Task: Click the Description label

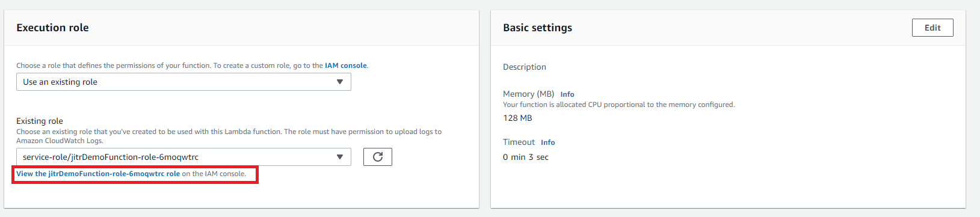Action: click(x=525, y=67)
